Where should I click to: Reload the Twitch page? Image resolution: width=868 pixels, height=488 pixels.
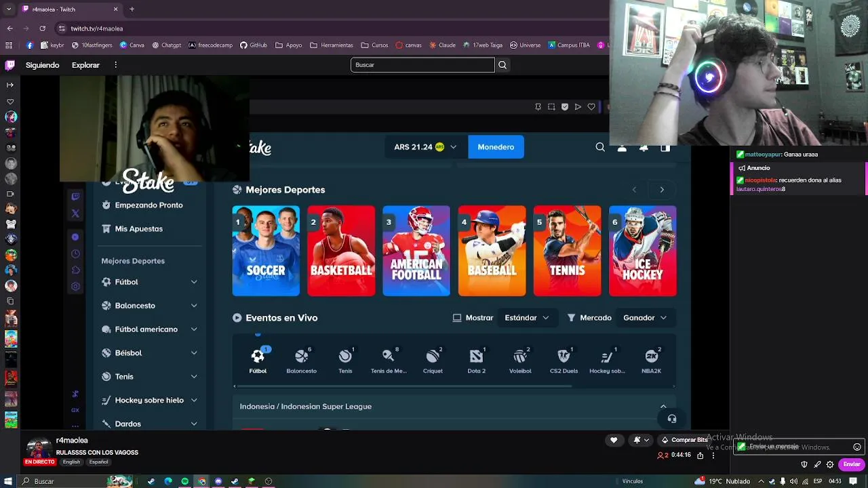click(42, 28)
